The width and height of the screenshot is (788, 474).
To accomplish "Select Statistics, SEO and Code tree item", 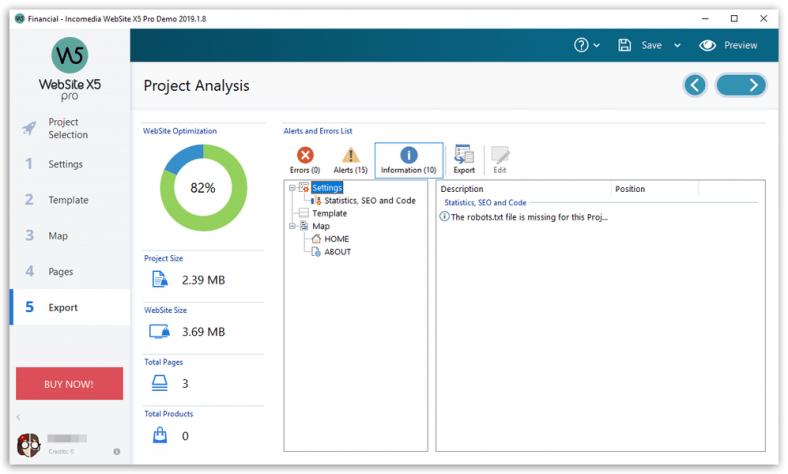I will coord(370,201).
